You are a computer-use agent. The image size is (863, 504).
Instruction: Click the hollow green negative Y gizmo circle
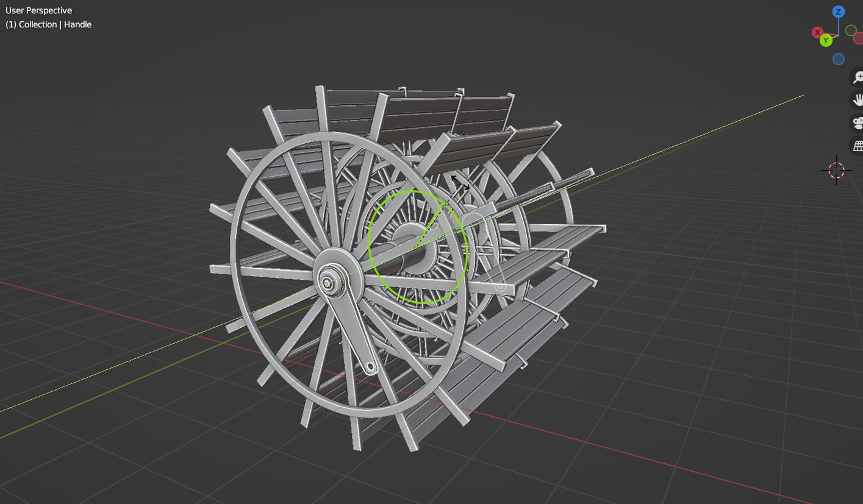pyautogui.click(x=851, y=30)
